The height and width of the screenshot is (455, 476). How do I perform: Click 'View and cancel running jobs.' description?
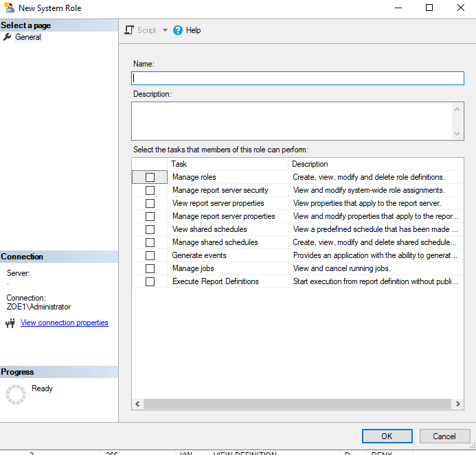pos(342,268)
